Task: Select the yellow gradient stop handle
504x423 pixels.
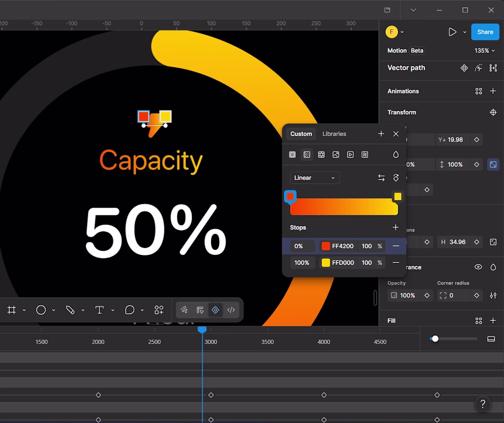Action: [x=398, y=197]
